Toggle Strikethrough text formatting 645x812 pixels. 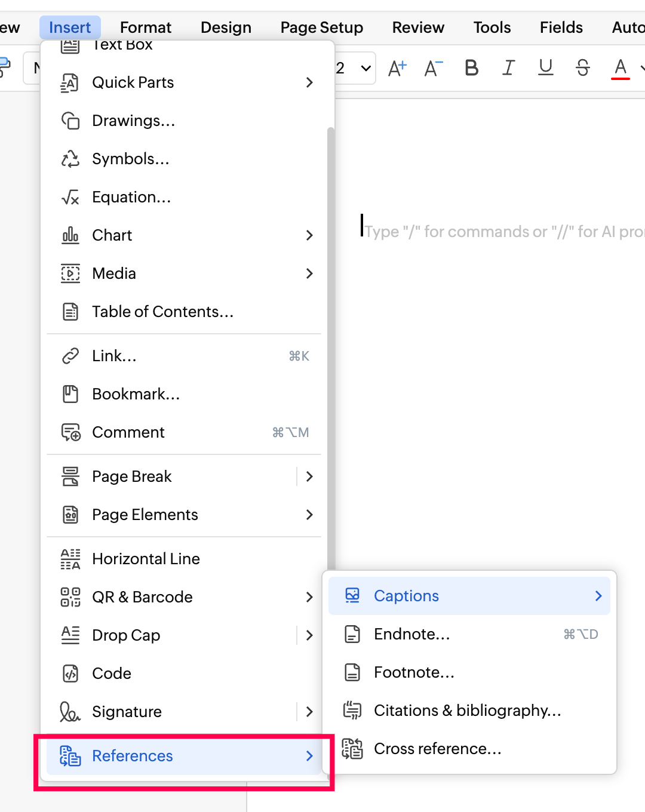coord(583,68)
